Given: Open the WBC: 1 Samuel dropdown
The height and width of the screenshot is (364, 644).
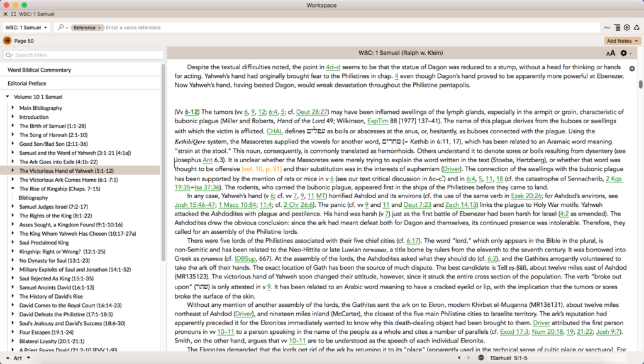Looking at the screenshot, I should pyautogui.click(x=25, y=27).
